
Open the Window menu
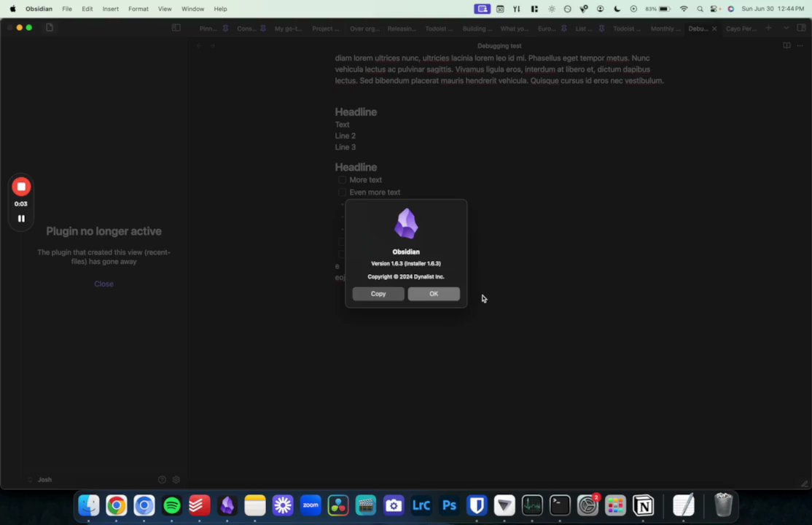click(x=192, y=9)
